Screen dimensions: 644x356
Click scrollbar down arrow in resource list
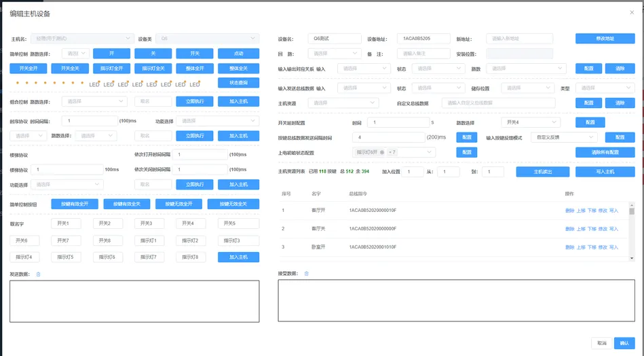tap(632, 258)
